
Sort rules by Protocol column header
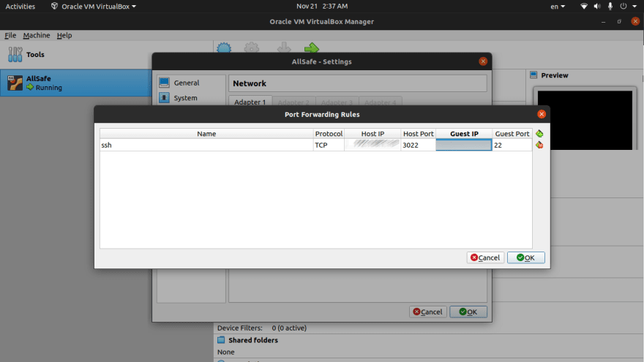click(x=329, y=134)
